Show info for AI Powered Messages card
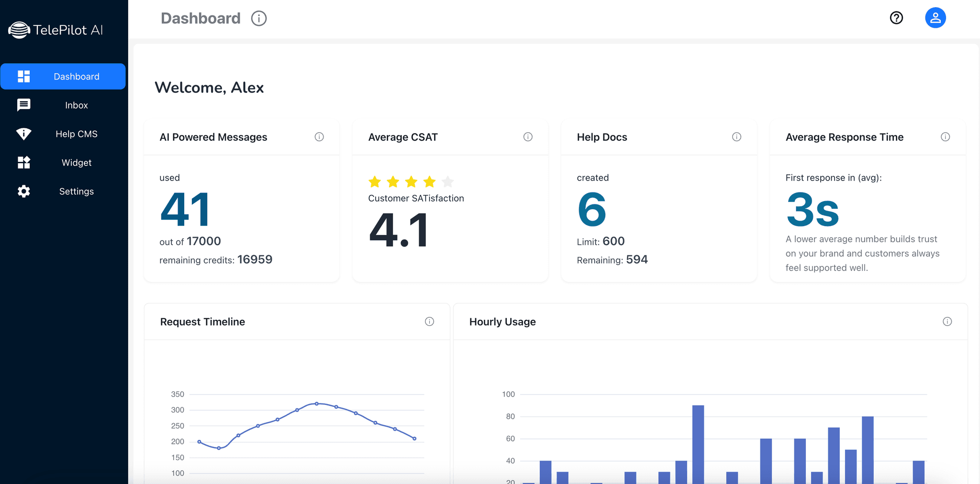 [319, 137]
